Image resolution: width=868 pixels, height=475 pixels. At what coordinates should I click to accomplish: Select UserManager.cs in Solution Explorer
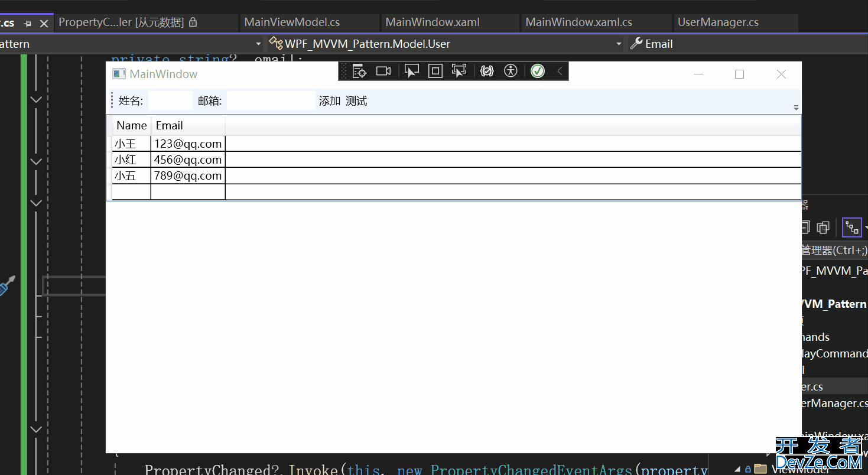tap(835, 403)
